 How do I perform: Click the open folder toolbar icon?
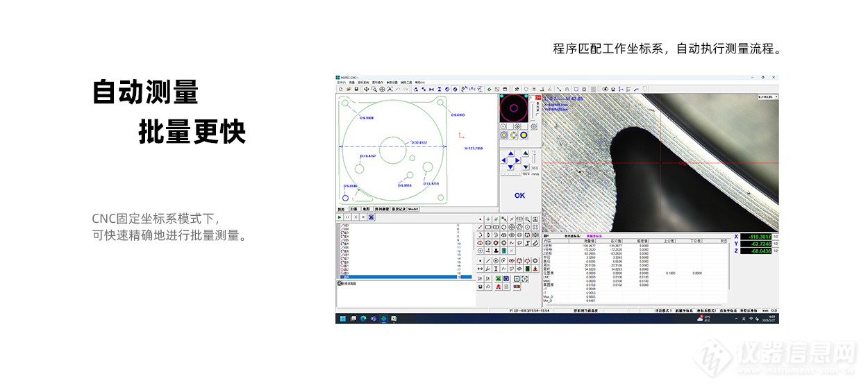[x=349, y=89]
